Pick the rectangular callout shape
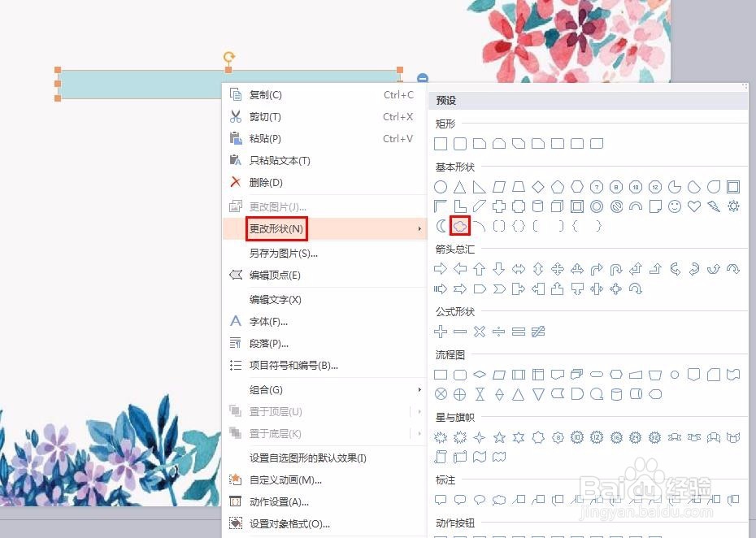 tap(441, 500)
